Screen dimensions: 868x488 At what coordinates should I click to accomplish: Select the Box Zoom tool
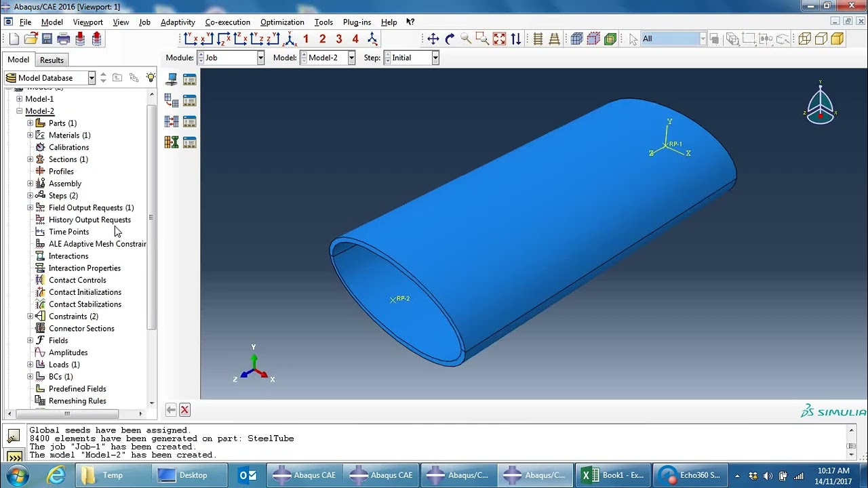pyautogui.click(x=482, y=39)
